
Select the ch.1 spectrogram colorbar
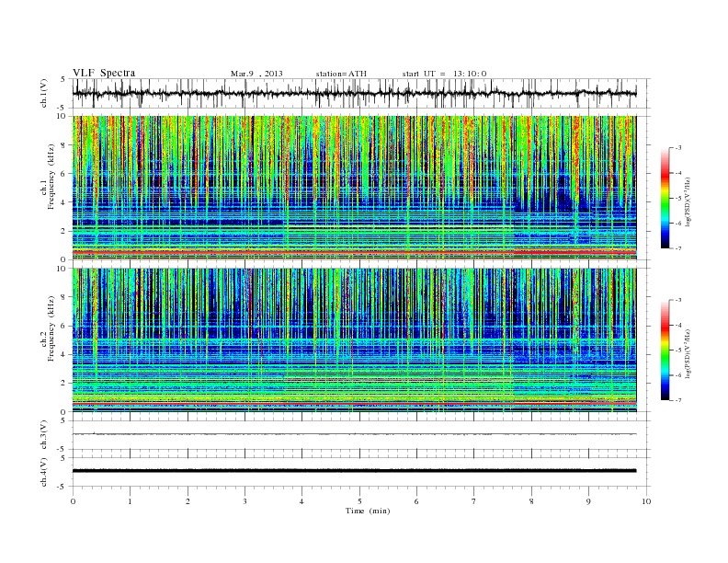pyautogui.click(x=665, y=198)
